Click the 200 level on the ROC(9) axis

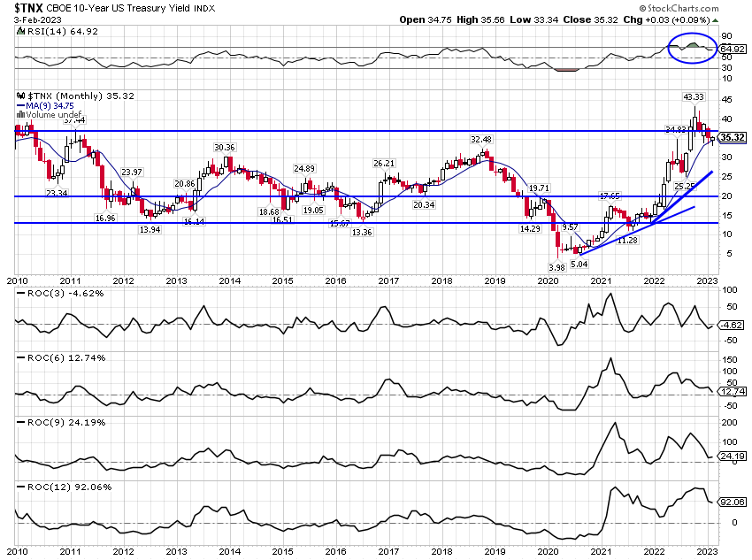(730, 422)
